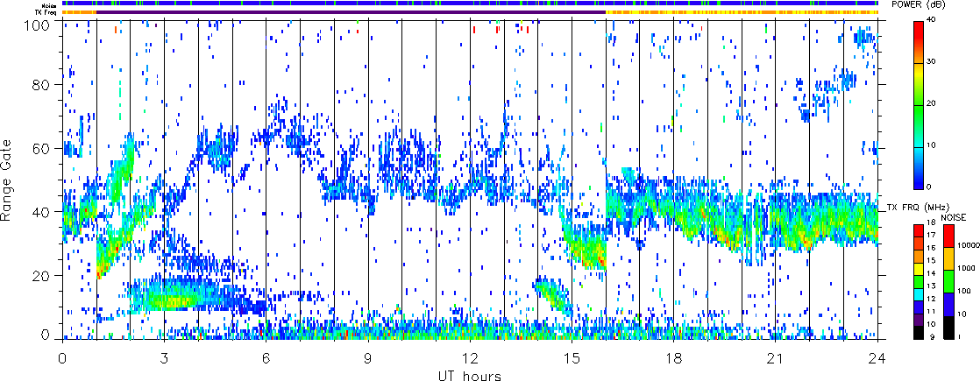Click the x-axis tick label '15'
Screen dimensions: 980x381
click(x=572, y=358)
